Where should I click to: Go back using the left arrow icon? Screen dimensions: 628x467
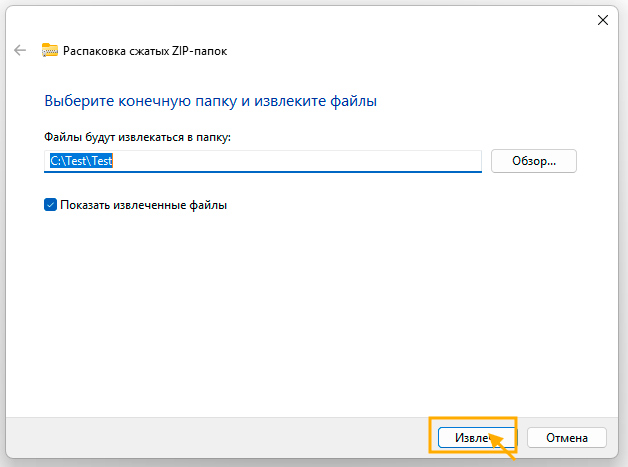pyautogui.click(x=20, y=50)
